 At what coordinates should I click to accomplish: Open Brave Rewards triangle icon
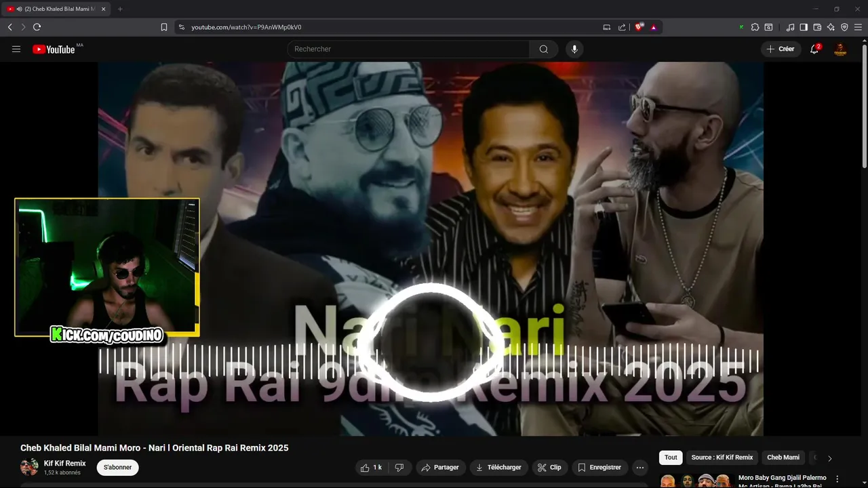(653, 27)
